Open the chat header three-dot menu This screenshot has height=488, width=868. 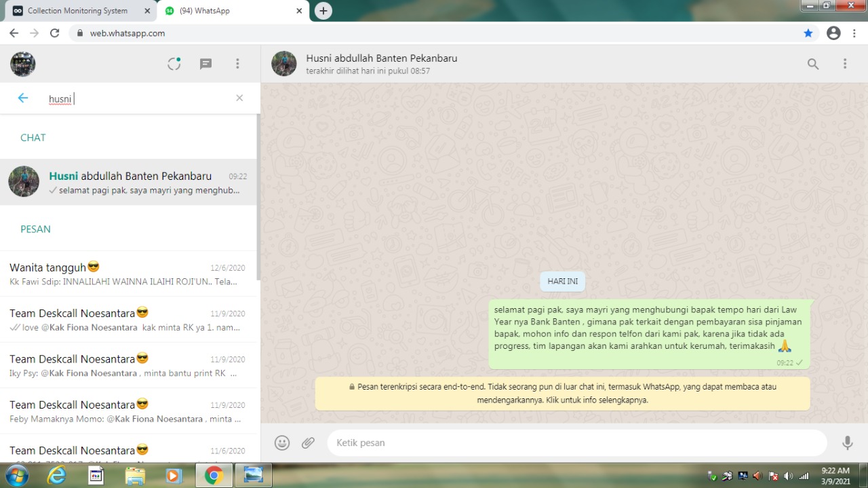click(845, 64)
